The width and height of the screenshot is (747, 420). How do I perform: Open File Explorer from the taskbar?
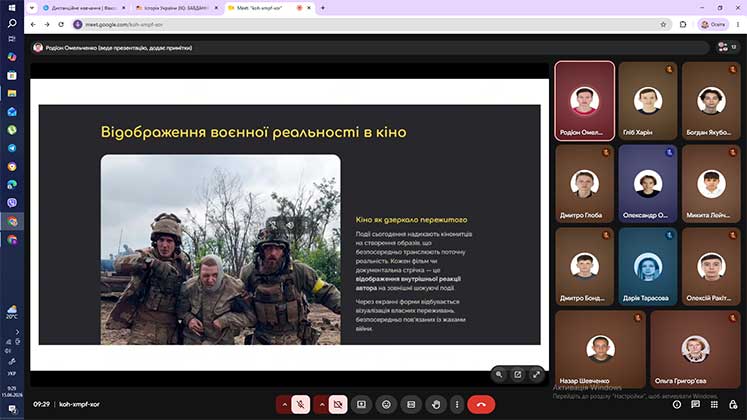click(x=12, y=93)
